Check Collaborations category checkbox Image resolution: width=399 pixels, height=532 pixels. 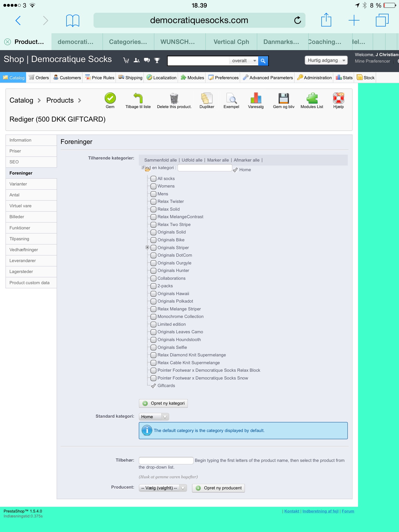tap(154, 278)
